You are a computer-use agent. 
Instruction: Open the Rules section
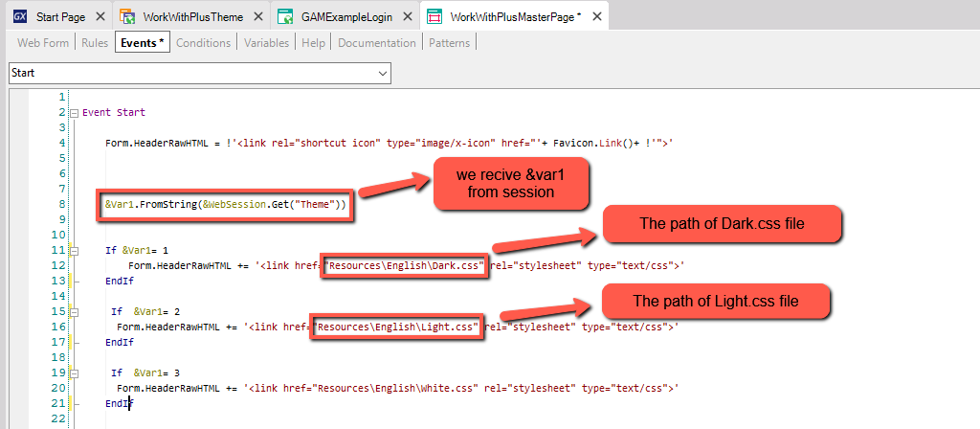point(95,42)
